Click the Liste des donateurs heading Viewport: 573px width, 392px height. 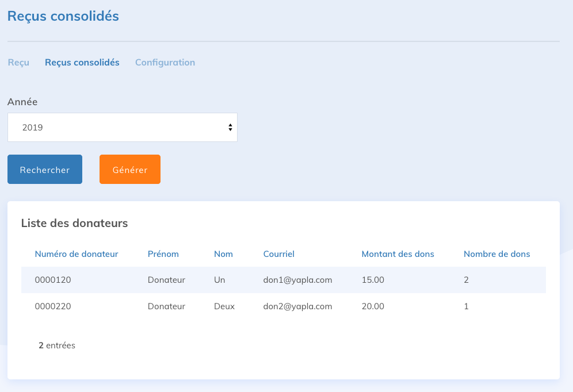pyautogui.click(x=74, y=223)
